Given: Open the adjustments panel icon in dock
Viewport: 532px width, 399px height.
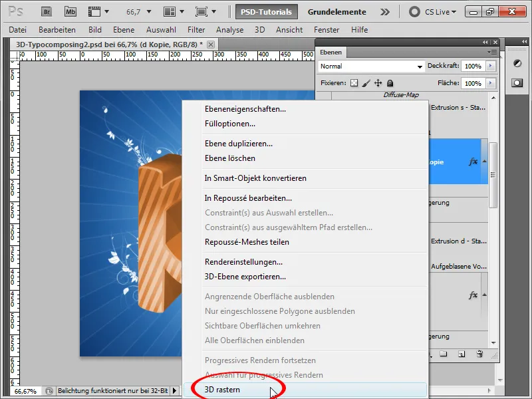Looking at the screenshot, I should pyautogui.click(x=517, y=63).
